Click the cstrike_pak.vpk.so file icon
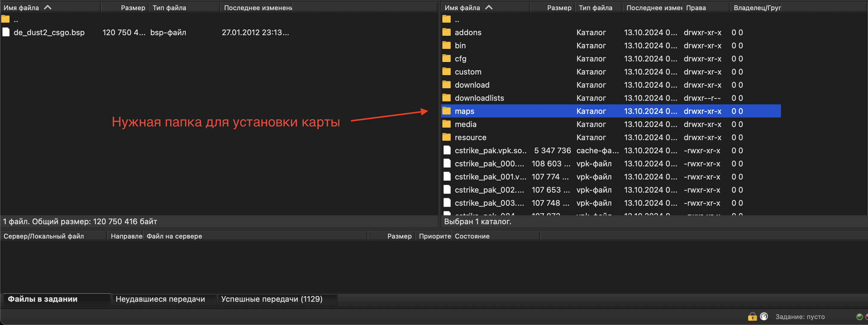The image size is (868, 325). (447, 150)
